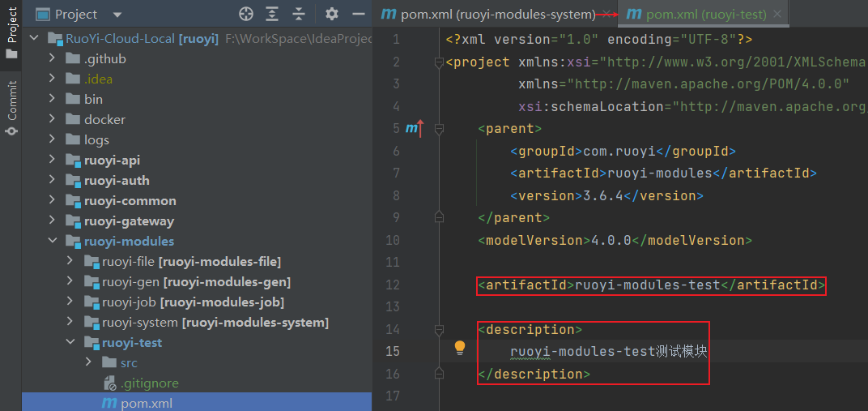Viewport: 868px width, 411px height.
Task: Click the description text ruoyi-modules-test测试模块
Action: (609, 352)
